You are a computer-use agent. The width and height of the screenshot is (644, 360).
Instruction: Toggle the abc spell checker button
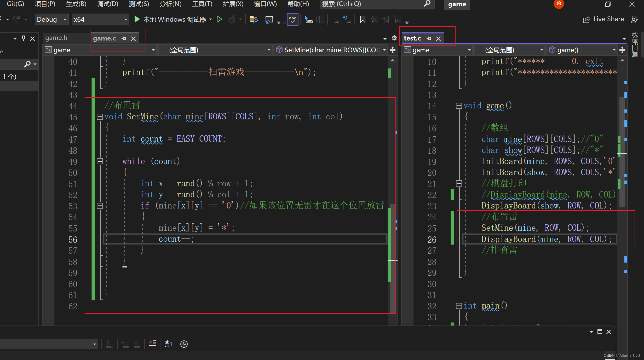click(292, 19)
